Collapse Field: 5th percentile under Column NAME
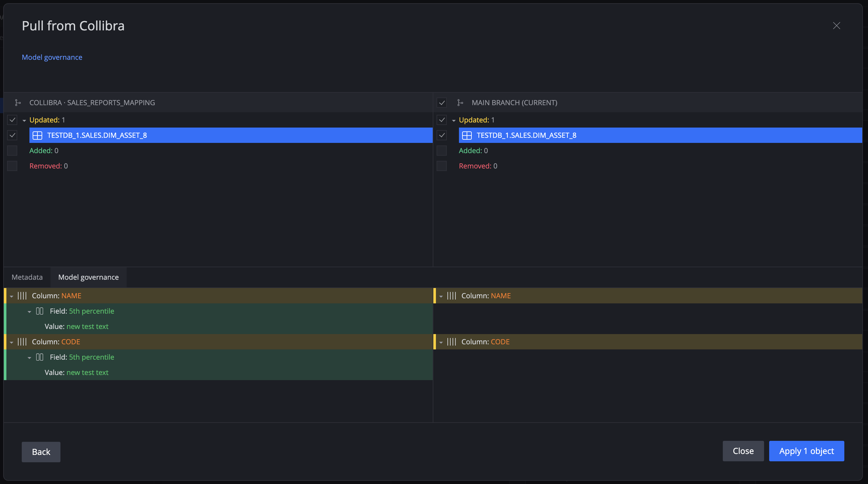Image resolution: width=868 pixels, height=484 pixels. (29, 312)
